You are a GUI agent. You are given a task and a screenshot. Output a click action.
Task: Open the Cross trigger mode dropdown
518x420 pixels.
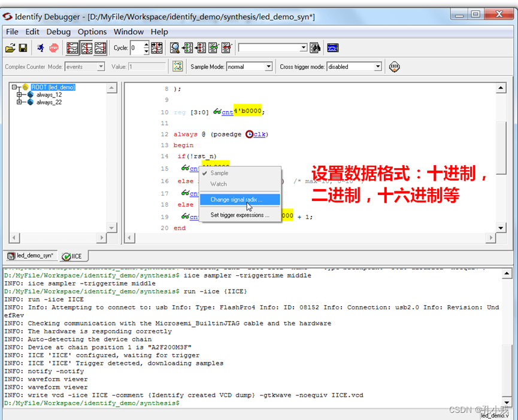pyautogui.click(x=378, y=66)
